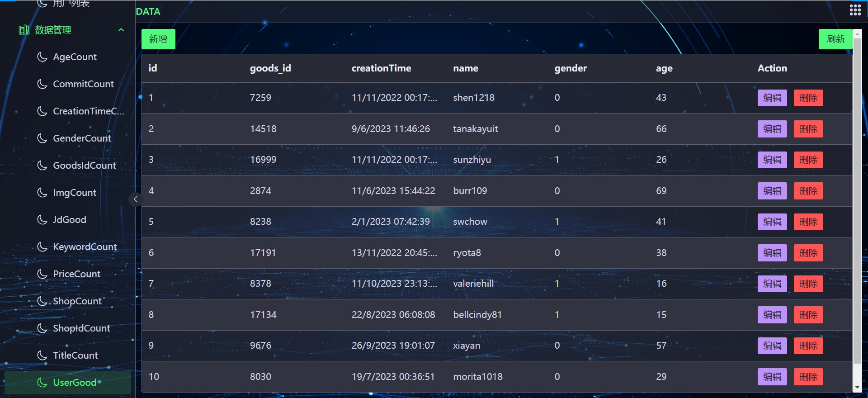
Task: Click the 新增 add button
Action: 158,39
